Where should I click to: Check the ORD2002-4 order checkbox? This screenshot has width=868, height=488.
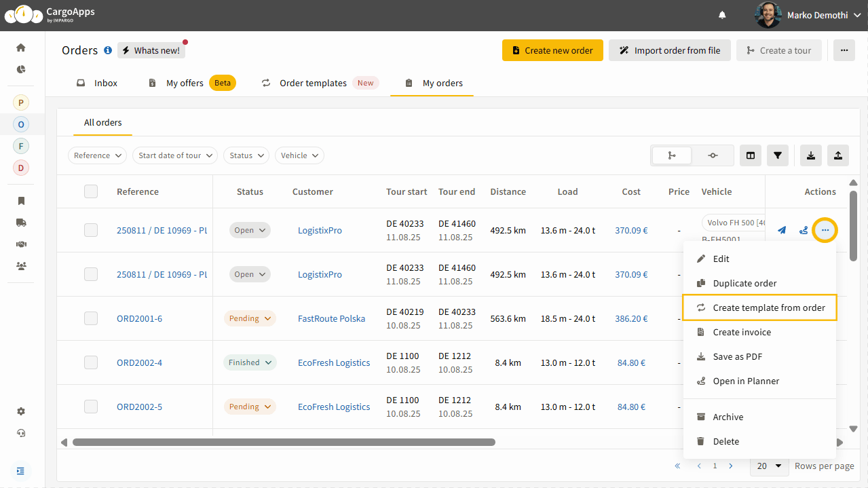91,362
